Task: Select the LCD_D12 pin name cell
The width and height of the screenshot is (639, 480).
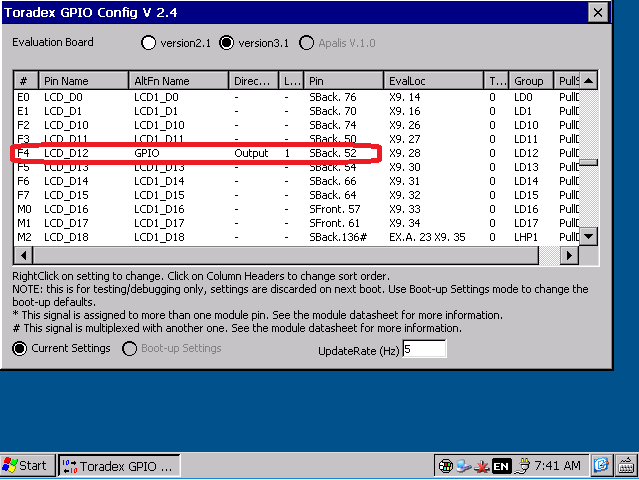Action: click(66, 153)
